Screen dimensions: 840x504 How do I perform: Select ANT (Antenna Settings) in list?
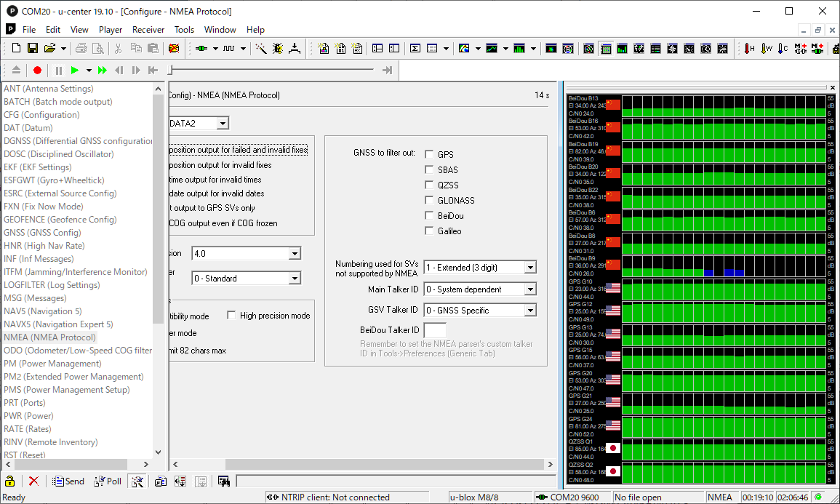pos(49,89)
